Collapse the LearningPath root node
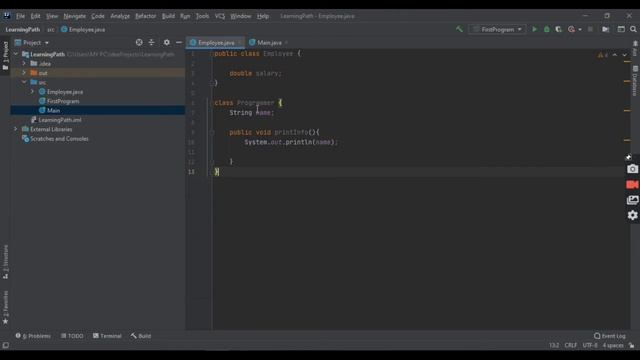Viewport: 640px width, 360px height. point(16,54)
